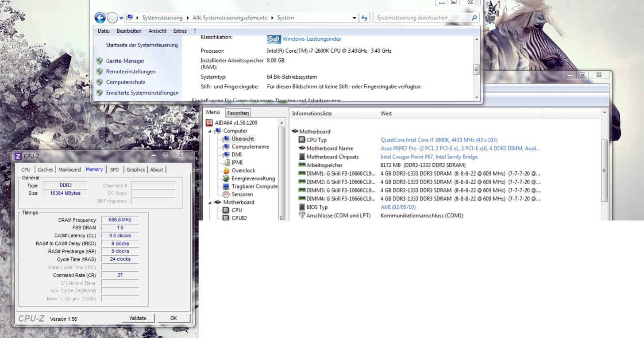Collapse the Computer node in AIDA64 tree
The height and width of the screenshot is (338, 644).
[x=210, y=131]
